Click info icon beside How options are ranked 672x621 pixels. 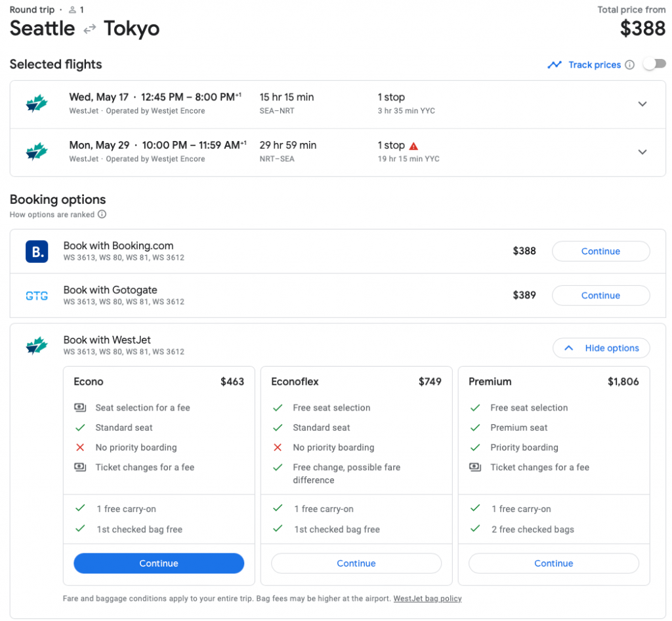point(102,214)
